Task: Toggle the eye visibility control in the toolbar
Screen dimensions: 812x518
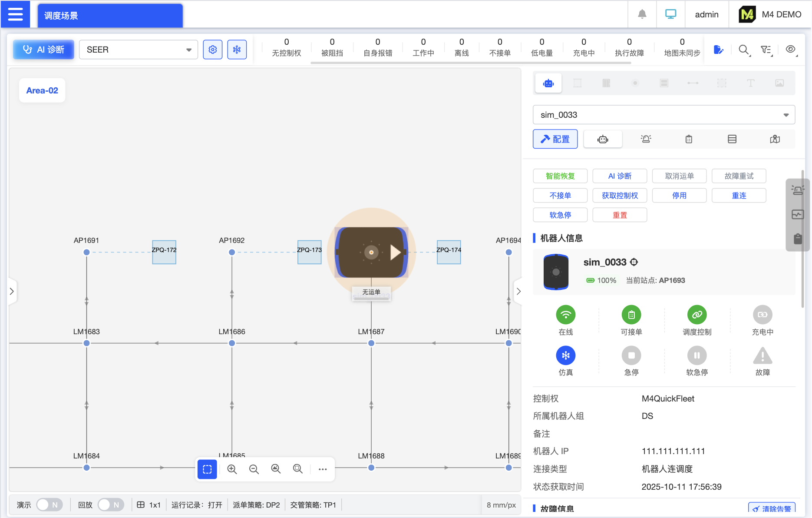Action: pos(791,50)
